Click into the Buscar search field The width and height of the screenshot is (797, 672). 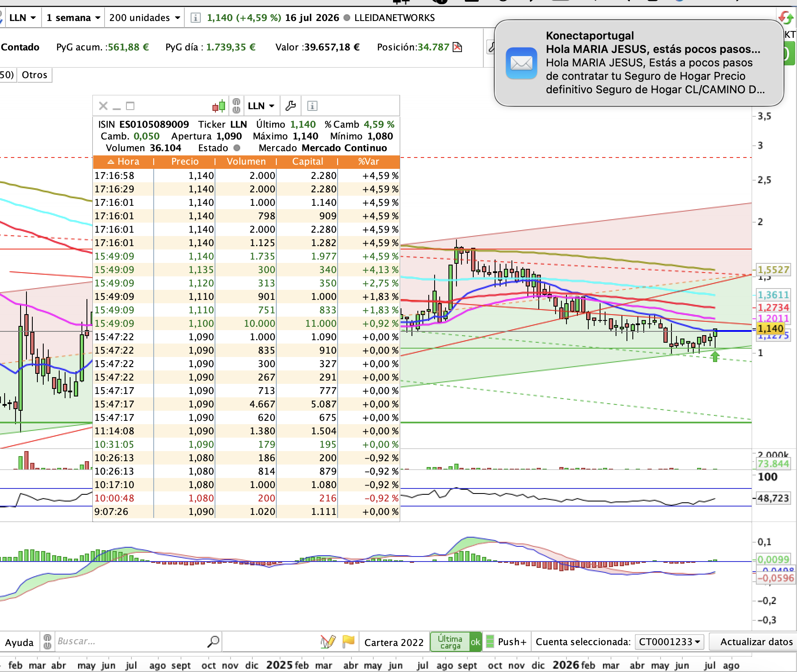(x=130, y=641)
